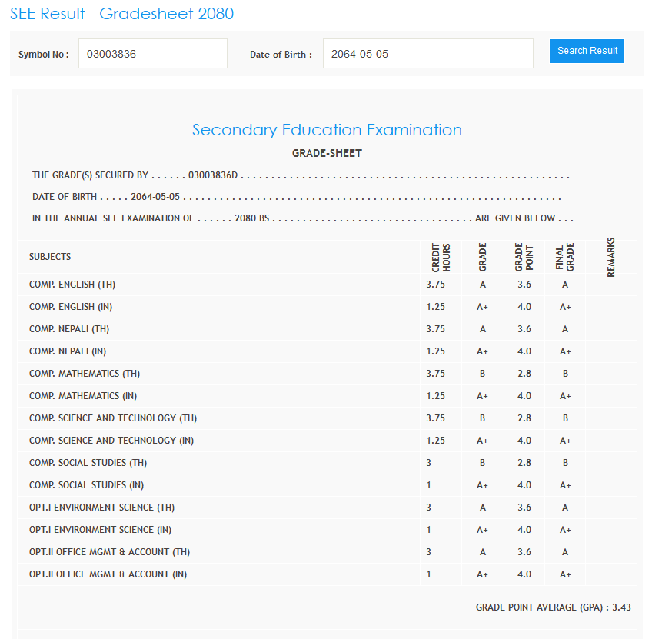The image size is (672, 639).
Task: Click the SUBJECTS column header
Action: [x=50, y=257]
